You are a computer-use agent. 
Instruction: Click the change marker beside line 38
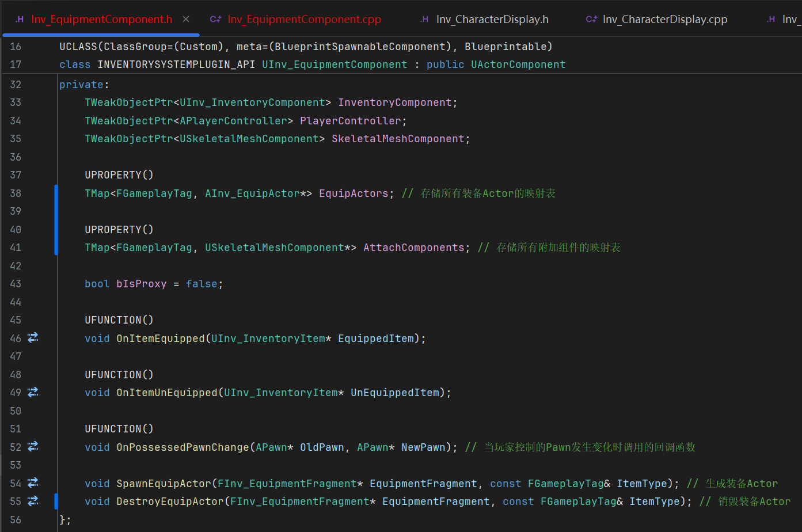pos(56,193)
